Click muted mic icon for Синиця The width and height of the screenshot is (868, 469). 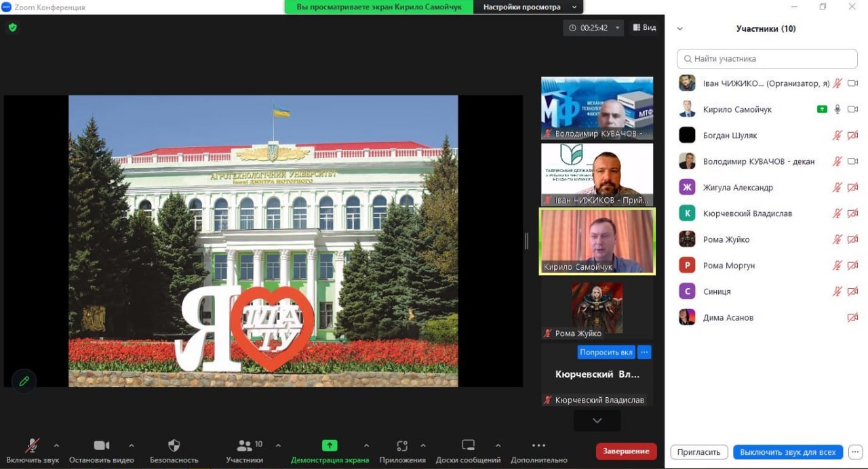(x=837, y=291)
